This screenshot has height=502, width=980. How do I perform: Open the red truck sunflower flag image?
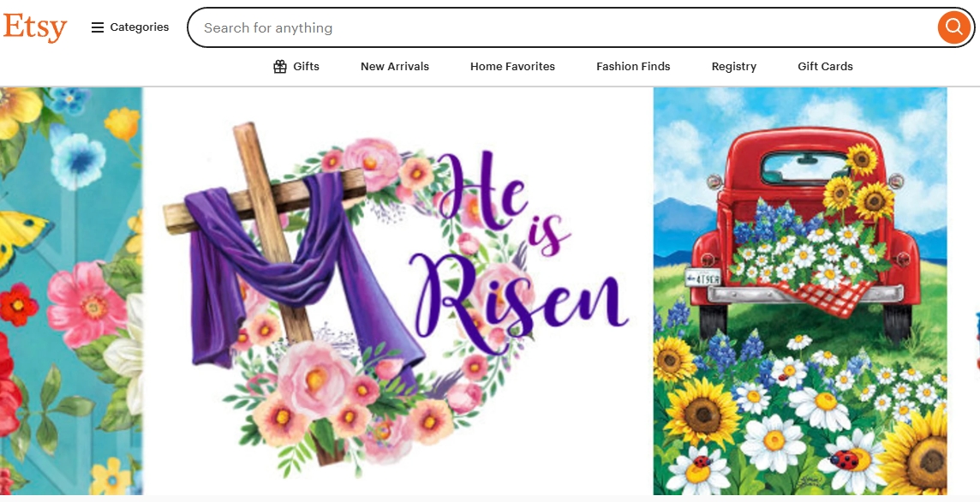point(800,291)
